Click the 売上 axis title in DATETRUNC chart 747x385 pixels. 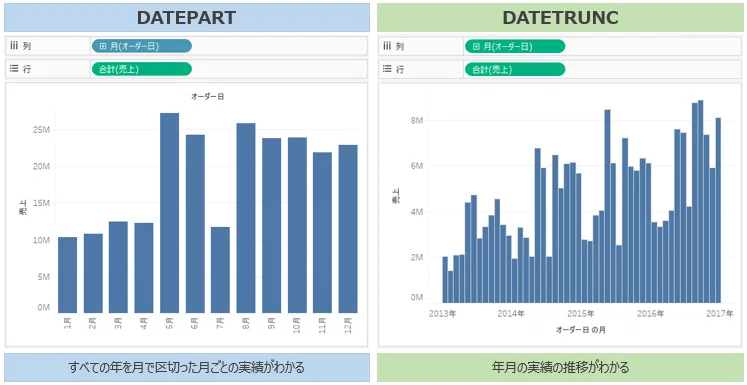(395, 197)
